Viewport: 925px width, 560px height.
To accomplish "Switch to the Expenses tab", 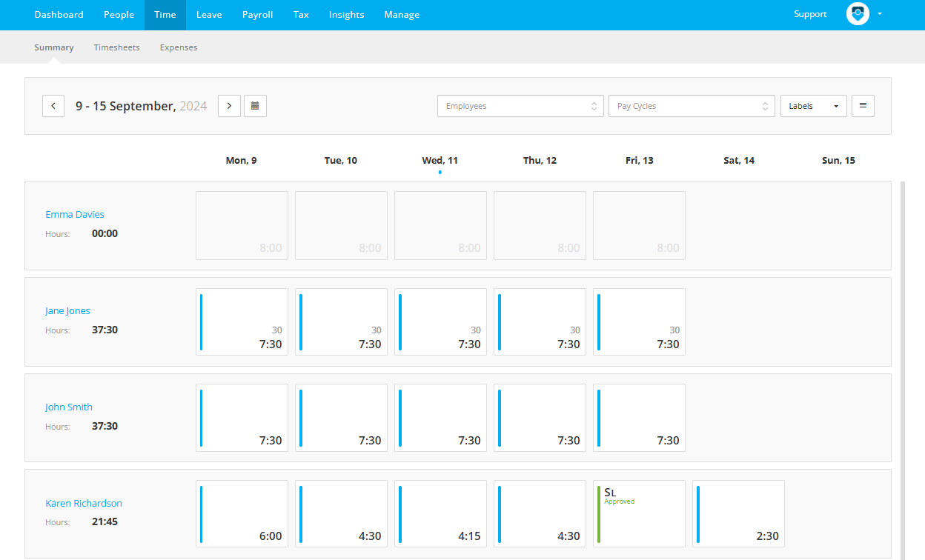I will [x=179, y=47].
